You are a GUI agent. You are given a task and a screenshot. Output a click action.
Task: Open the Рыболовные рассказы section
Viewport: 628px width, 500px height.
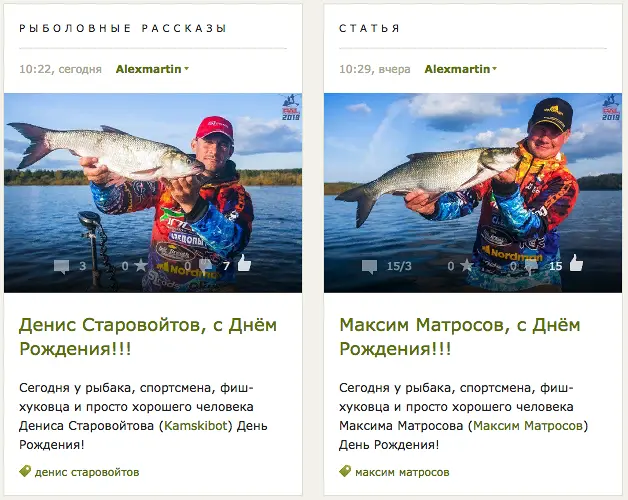(123, 28)
